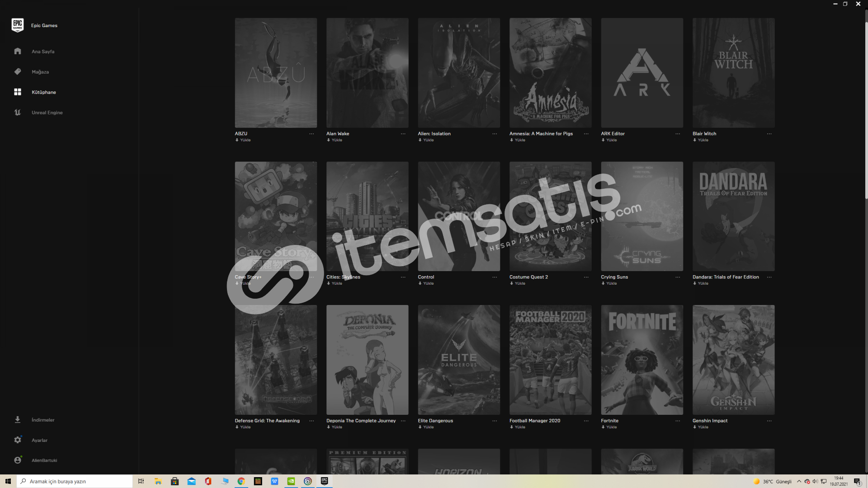
Task: Click Yükle under ABZU
Action: 243,140
